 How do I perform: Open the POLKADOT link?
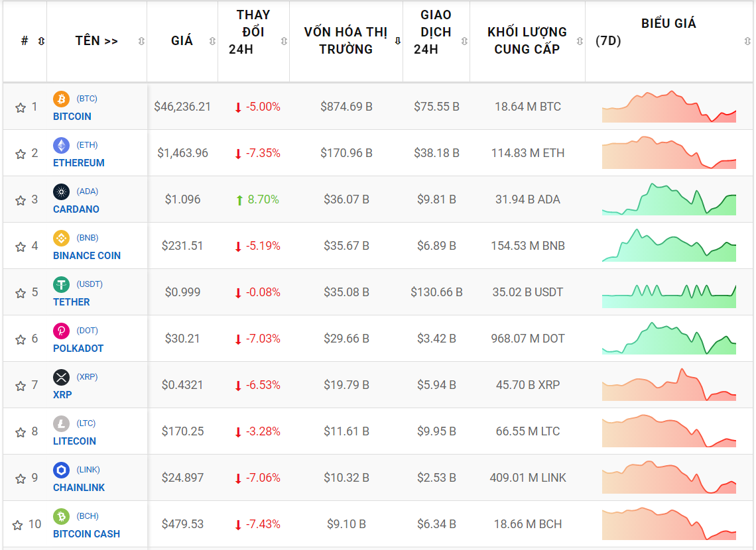[x=78, y=348]
